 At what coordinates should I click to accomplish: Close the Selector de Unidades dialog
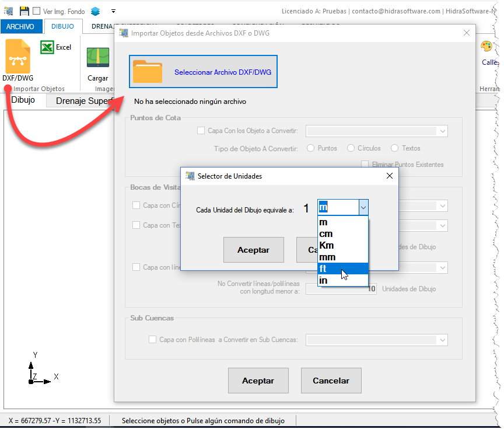click(389, 176)
